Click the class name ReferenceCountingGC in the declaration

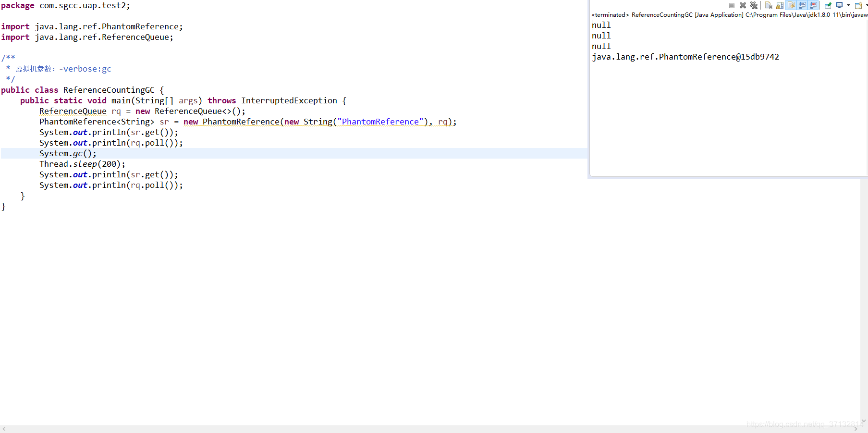point(109,90)
